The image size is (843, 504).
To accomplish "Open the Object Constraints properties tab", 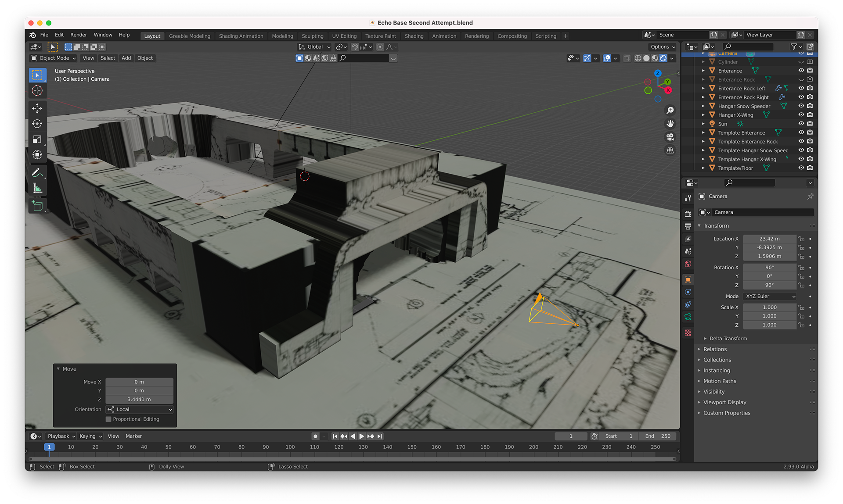I will coord(688,304).
